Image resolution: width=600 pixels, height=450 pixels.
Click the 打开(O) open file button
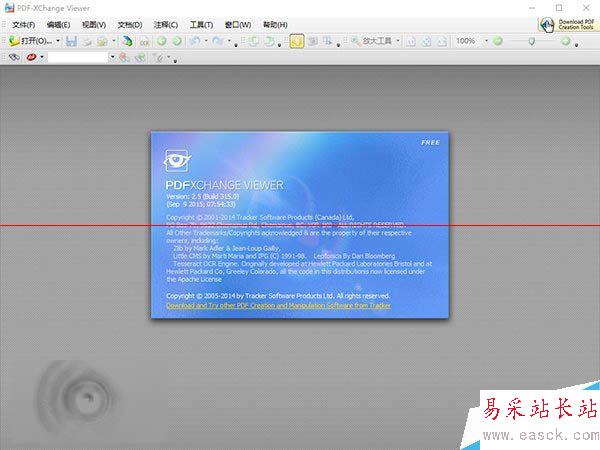(x=31, y=41)
